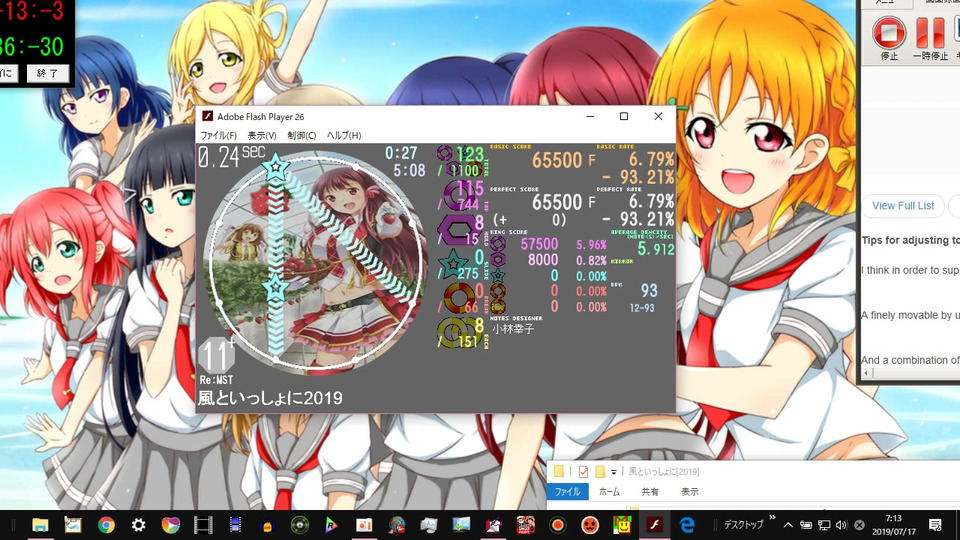
Task: Click the new folder icon in Explorer title bar
Action: point(600,471)
